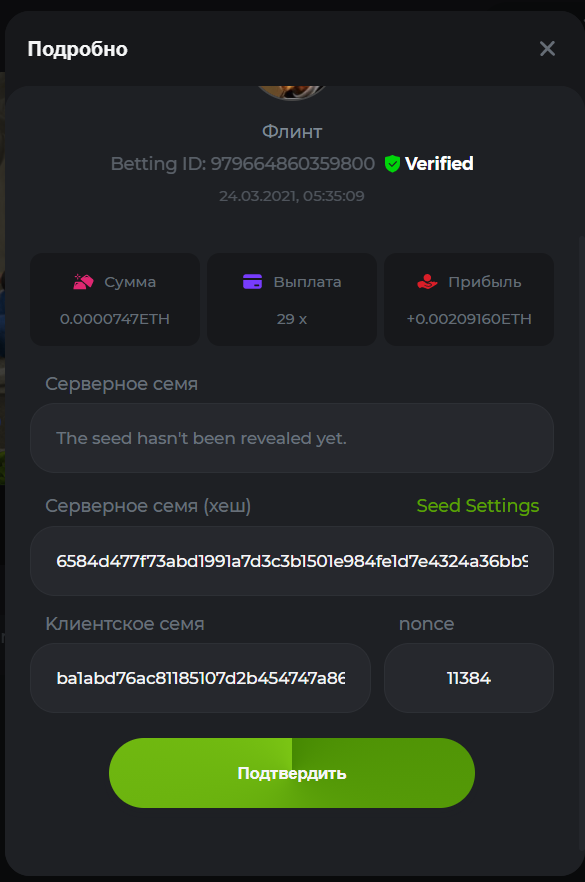The image size is (585, 882).
Task: Click the Подтвердить confirm button
Action: [x=291, y=773]
